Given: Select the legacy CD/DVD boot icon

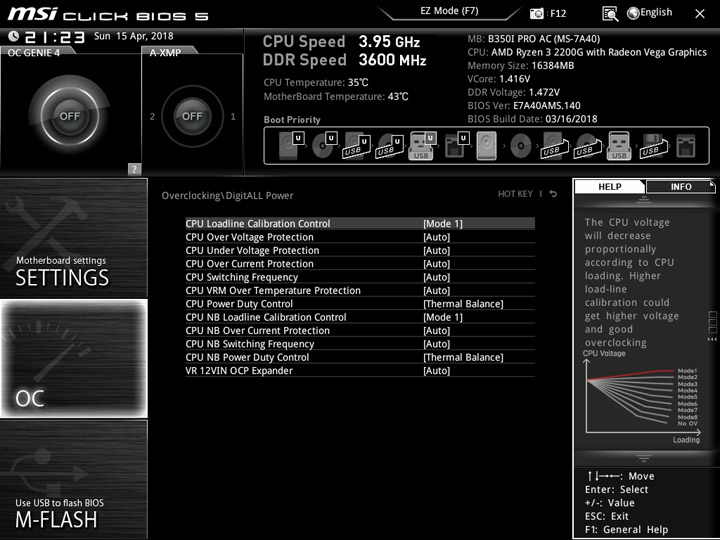Looking at the screenshot, I should pos(521,146).
